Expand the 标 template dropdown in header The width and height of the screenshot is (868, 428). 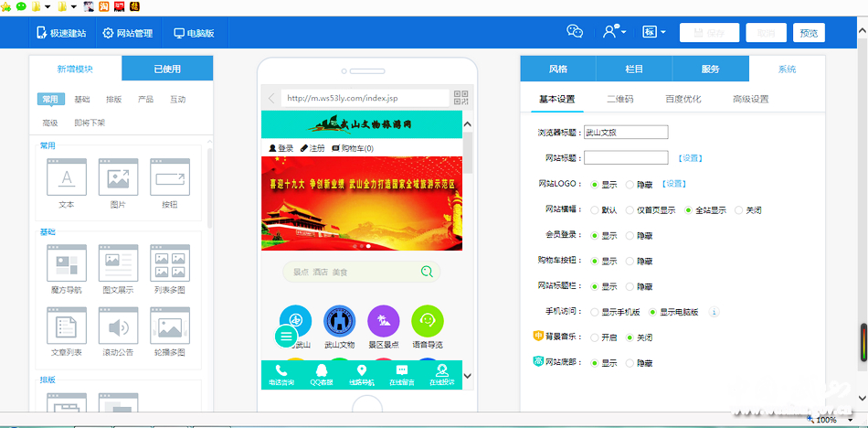[x=654, y=32]
